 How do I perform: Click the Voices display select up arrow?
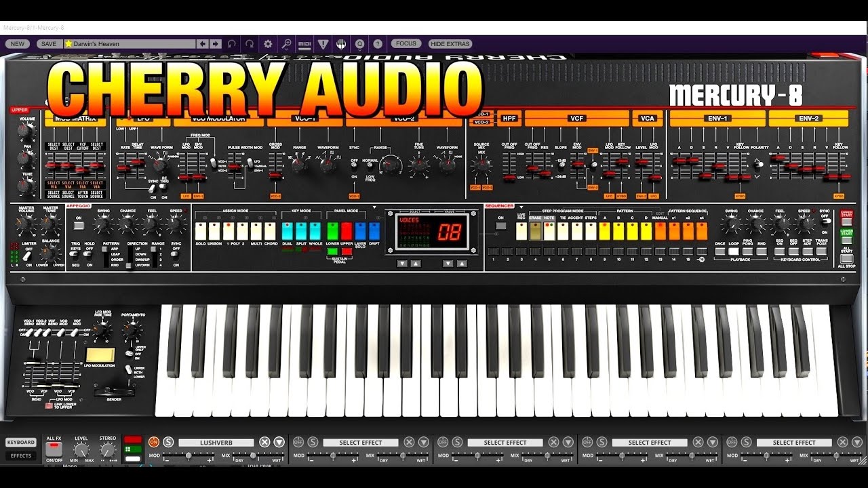click(x=416, y=264)
